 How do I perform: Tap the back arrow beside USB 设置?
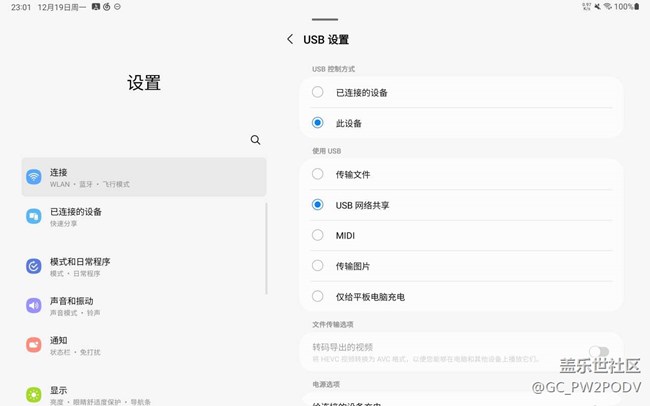(290, 39)
